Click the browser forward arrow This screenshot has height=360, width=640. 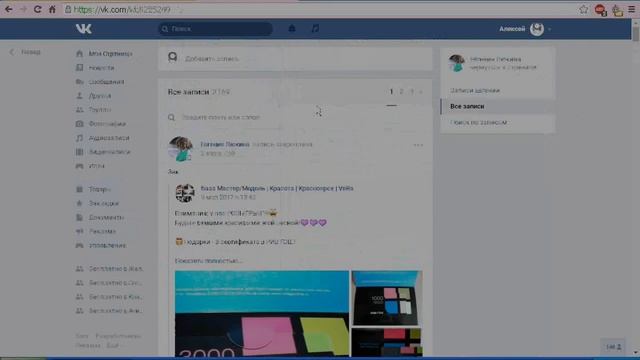(23, 9)
